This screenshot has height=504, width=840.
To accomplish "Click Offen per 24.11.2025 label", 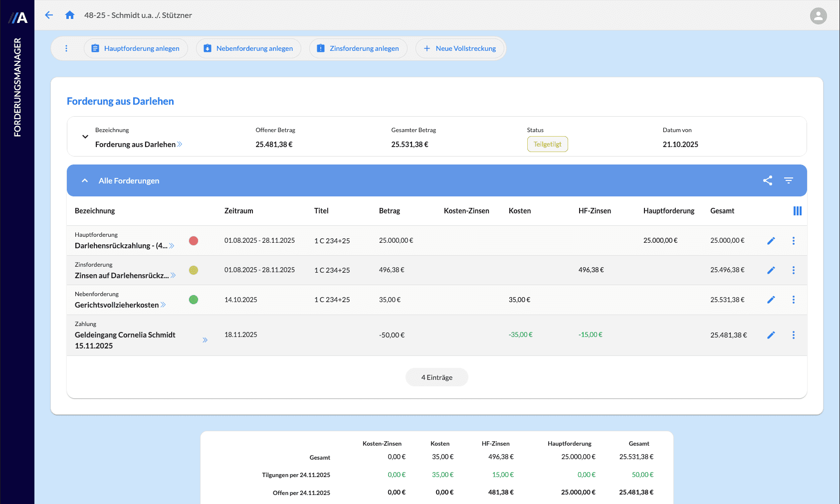I will [x=301, y=493].
